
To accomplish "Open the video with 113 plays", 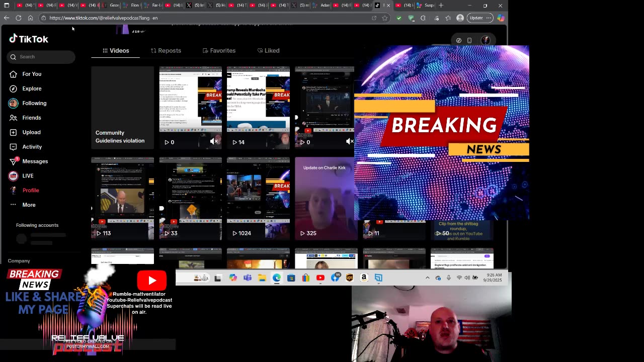I will coord(122,199).
